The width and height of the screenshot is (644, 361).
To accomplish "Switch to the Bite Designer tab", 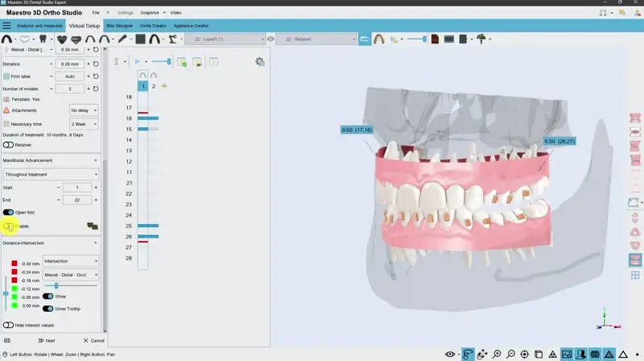I will coord(119,26).
